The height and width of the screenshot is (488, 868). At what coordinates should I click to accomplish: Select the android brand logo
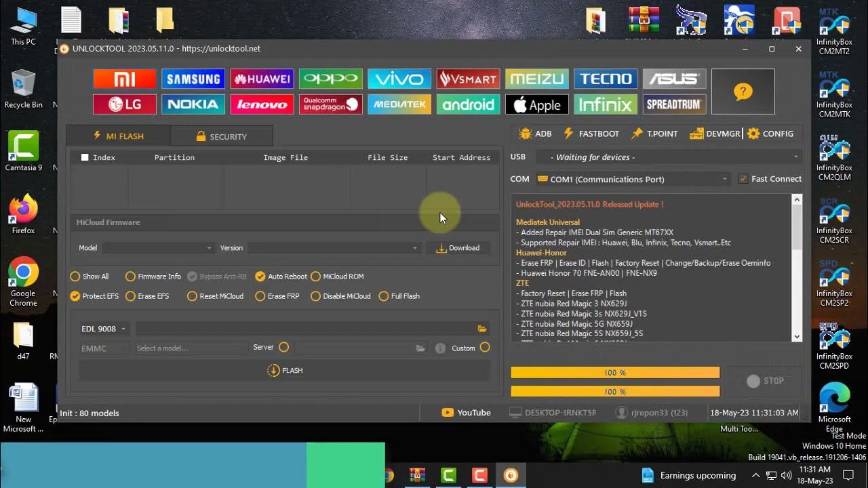(468, 104)
